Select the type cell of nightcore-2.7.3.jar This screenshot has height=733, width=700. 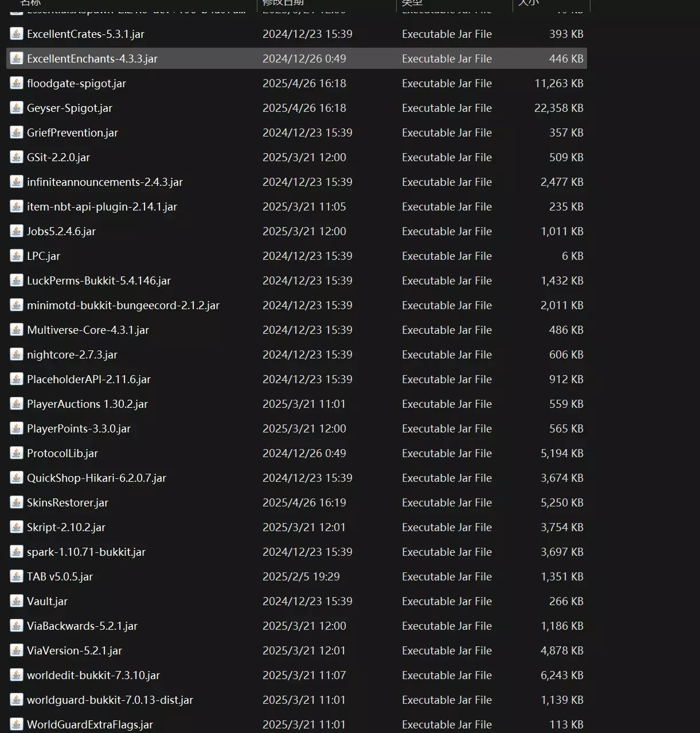coord(447,354)
